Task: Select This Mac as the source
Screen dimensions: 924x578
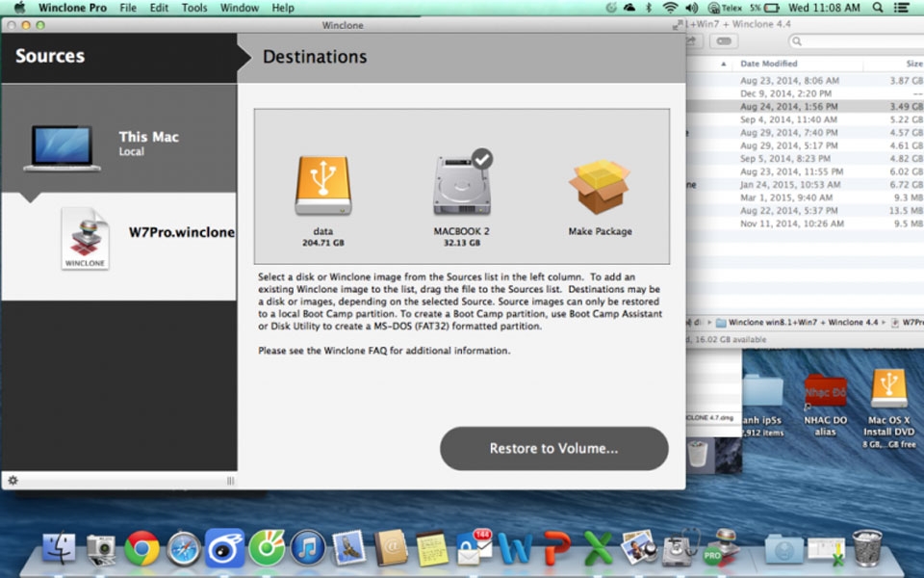Action: coord(119,138)
